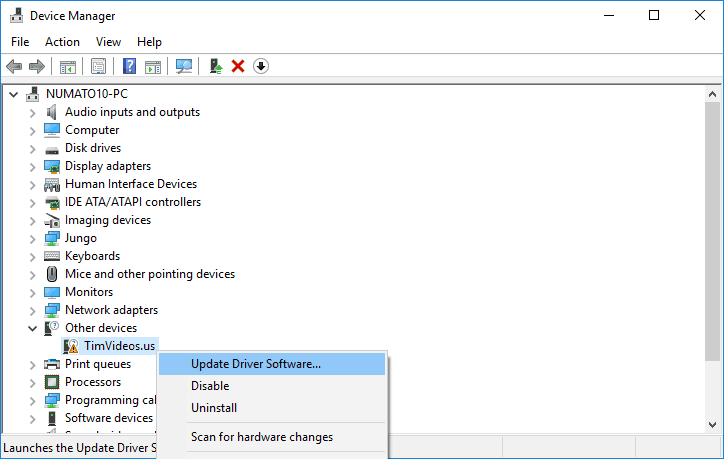724x459 pixels.
Task: Click the Disk drives icon
Action: [52, 150]
